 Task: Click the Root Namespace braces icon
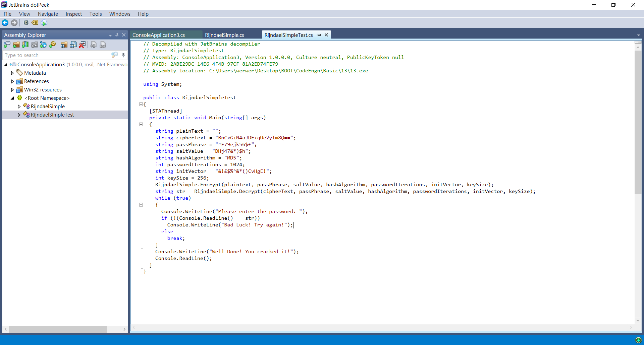(x=20, y=98)
